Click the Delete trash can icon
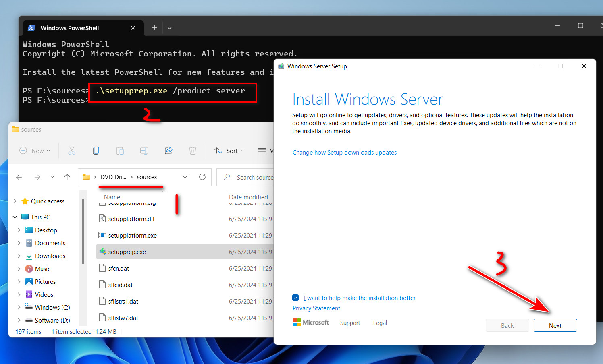603x364 pixels. pos(193,151)
